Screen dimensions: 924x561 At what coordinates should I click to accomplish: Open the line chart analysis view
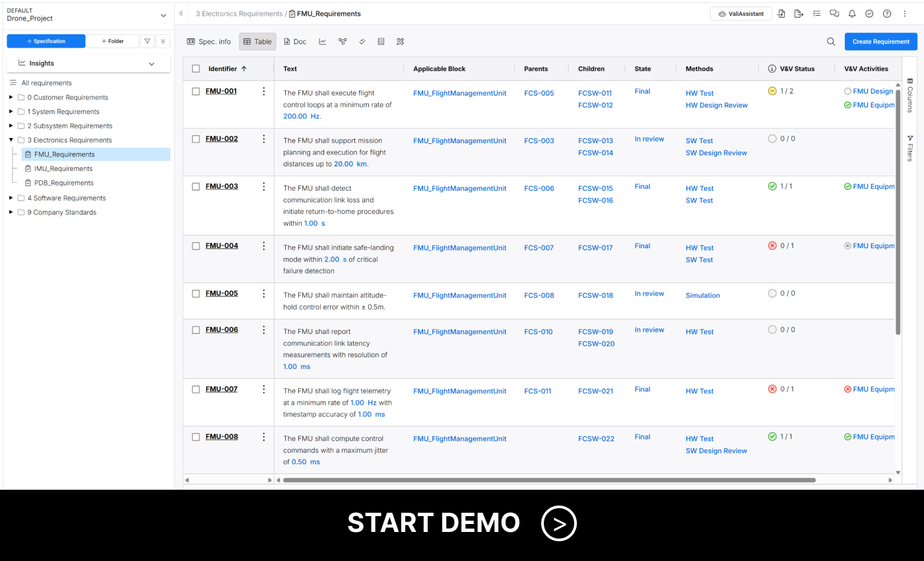coord(323,42)
